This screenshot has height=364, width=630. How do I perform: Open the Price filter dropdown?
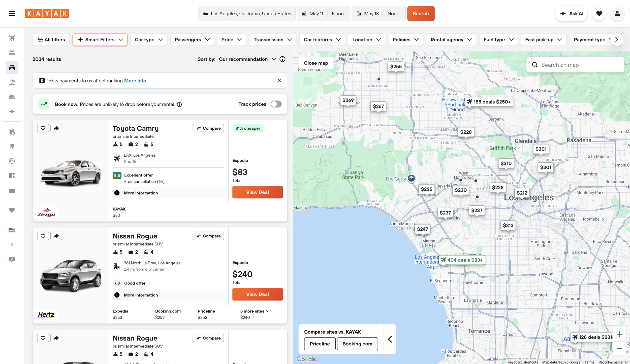tap(232, 40)
